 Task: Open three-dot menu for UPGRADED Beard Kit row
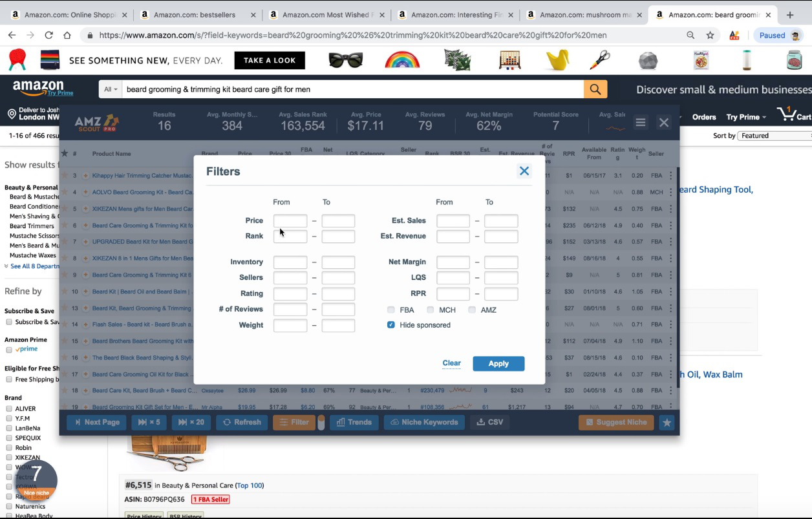pos(671,242)
